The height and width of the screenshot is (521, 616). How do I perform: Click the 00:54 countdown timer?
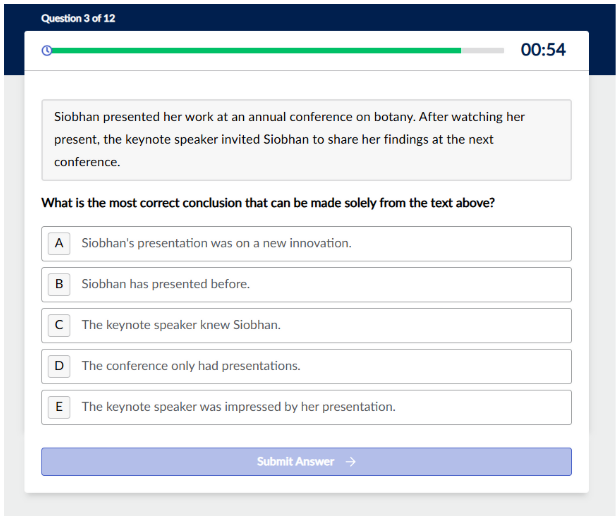point(543,50)
